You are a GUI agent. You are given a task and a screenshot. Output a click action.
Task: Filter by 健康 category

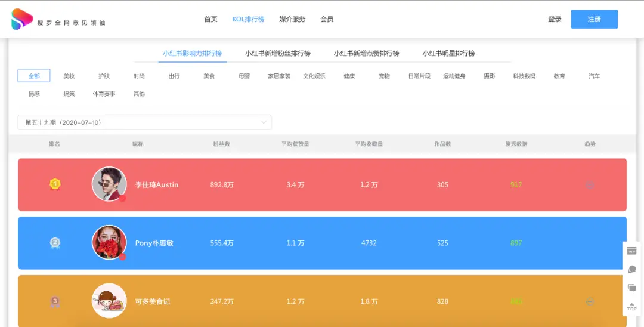click(349, 76)
